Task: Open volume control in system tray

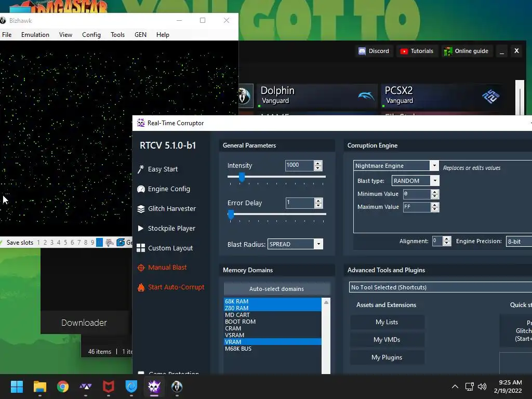Action: point(482,387)
